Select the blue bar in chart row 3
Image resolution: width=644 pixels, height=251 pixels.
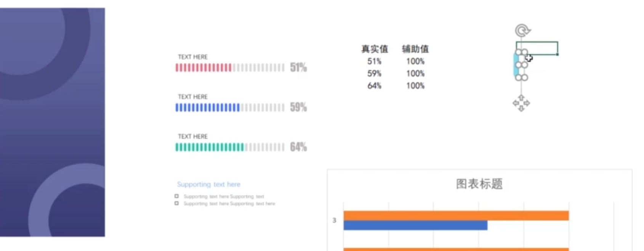pos(415,225)
